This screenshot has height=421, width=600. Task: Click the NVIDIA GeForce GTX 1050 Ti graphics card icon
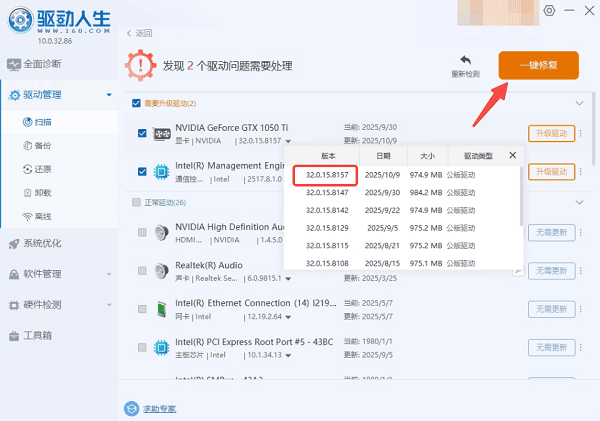point(161,134)
